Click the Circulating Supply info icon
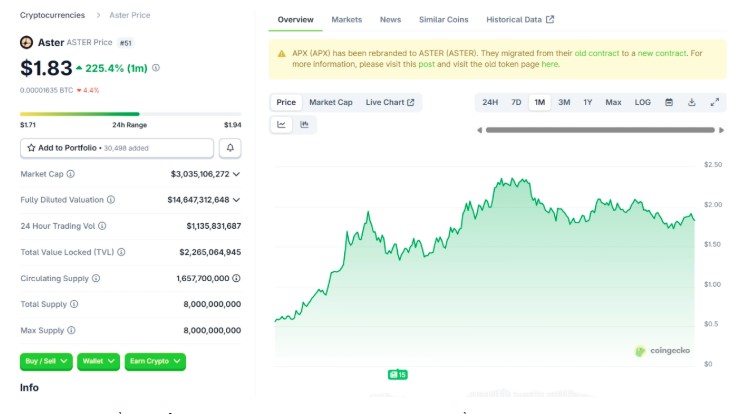The image size is (748, 414). click(96, 278)
